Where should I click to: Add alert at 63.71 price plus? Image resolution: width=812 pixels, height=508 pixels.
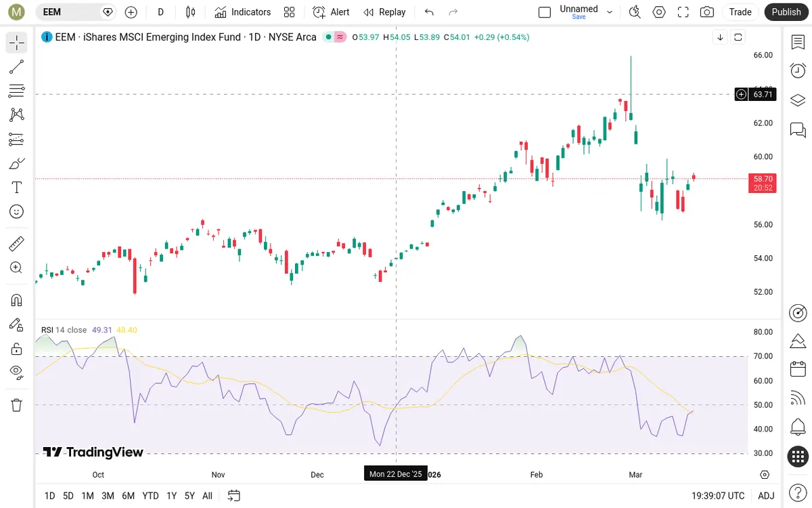pos(742,94)
